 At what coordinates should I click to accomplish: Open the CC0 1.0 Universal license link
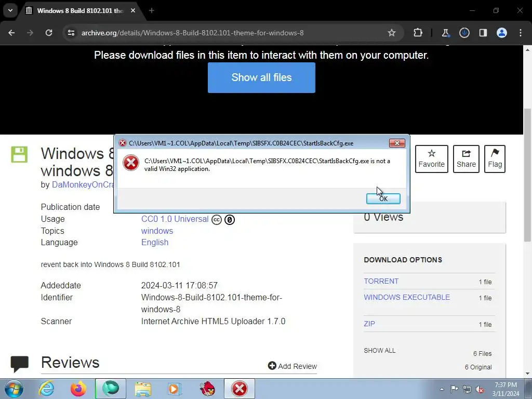tap(175, 219)
